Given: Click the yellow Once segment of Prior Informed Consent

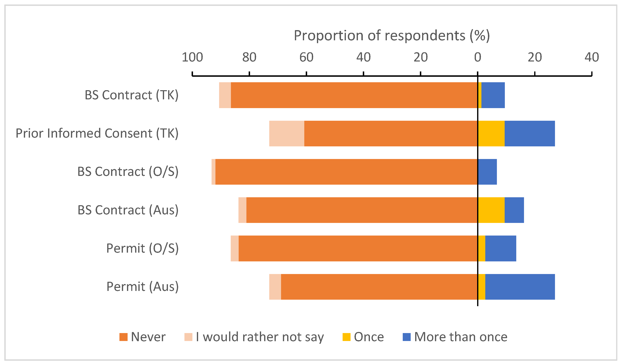Looking at the screenshot, I should (491, 134).
